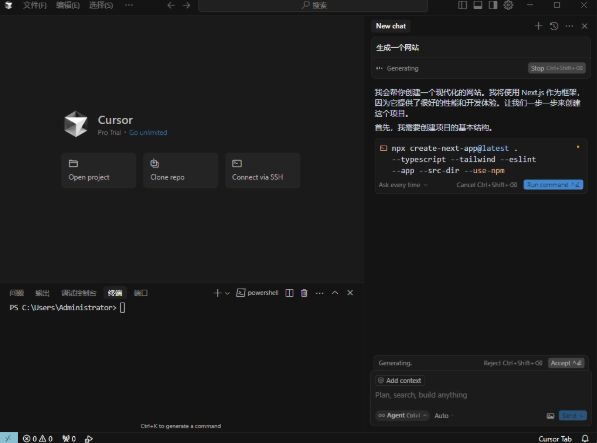Open chat history icon
This screenshot has height=443, width=597.
pos(554,26)
